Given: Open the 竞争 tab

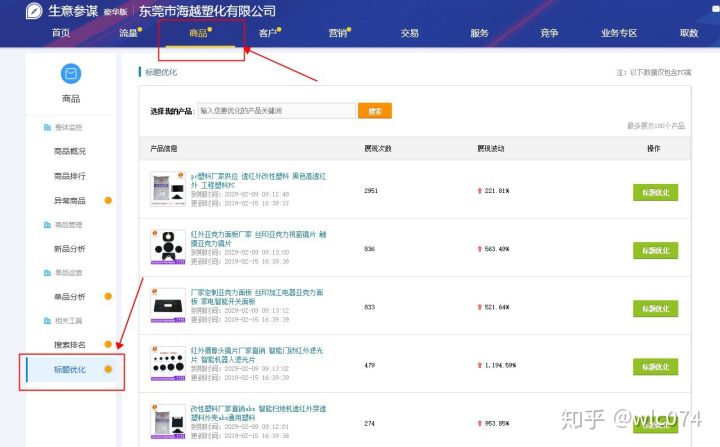Looking at the screenshot, I should click(x=549, y=33).
